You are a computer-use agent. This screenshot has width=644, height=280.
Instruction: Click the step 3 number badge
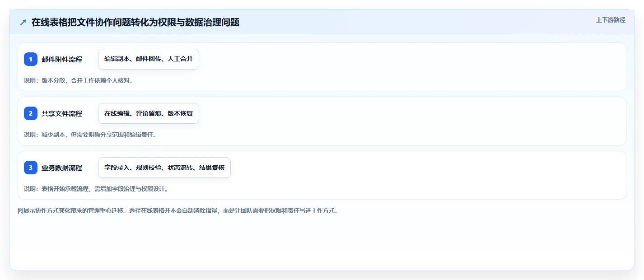[31, 168]
